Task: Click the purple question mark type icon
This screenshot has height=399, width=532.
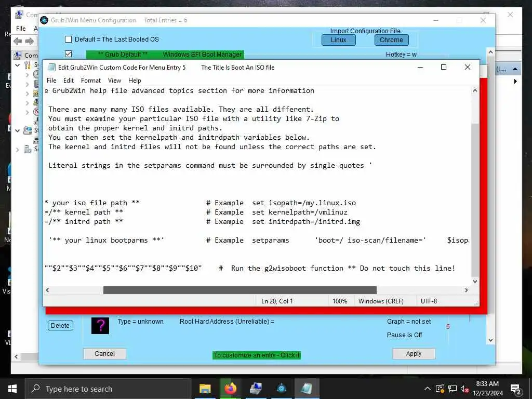Action: (100, 326)
